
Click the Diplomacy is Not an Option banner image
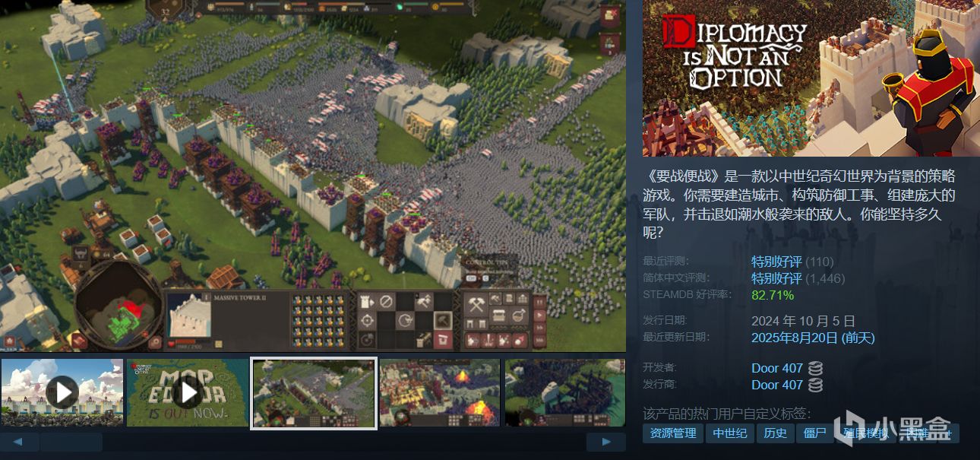coord(811,78)
